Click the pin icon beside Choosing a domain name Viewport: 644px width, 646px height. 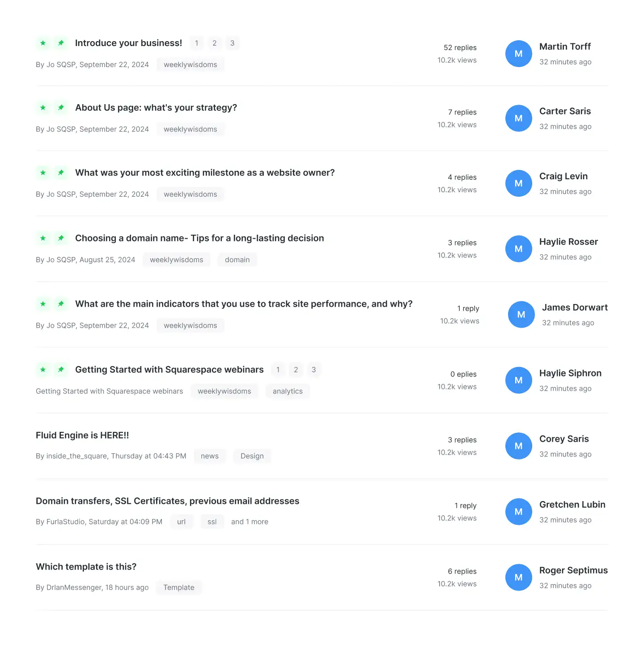(x=61, y=238)
